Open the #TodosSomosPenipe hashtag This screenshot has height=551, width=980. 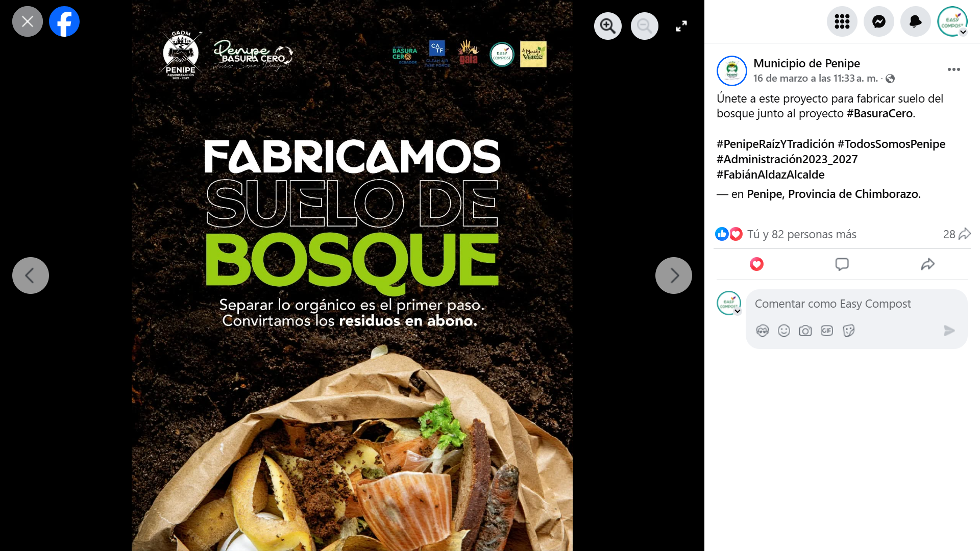tap(891, 144)
